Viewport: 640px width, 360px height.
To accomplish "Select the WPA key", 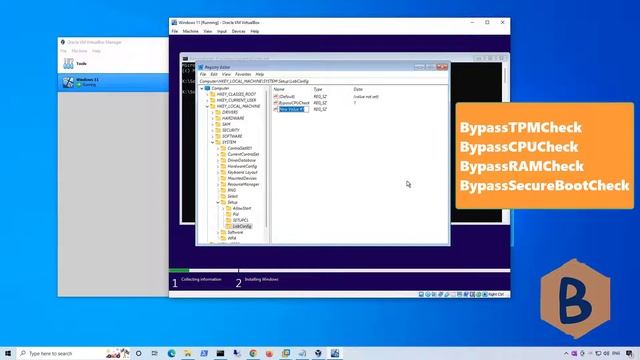I will click(x=231, y=238).
